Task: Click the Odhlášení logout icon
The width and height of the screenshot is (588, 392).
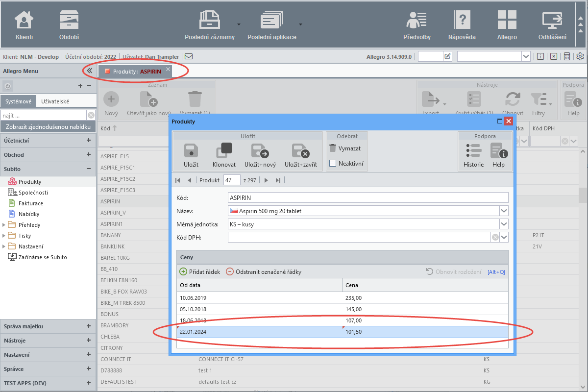Action: (x=552, y=21)
